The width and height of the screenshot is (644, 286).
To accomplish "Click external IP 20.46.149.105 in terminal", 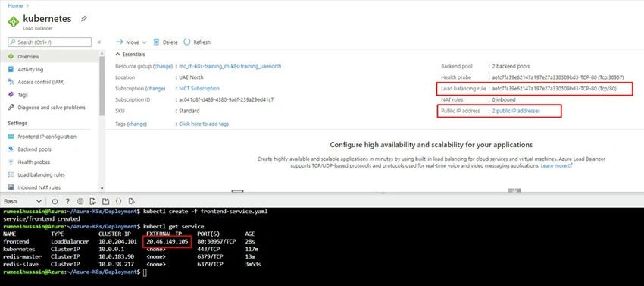I will [x=168, y=241].
